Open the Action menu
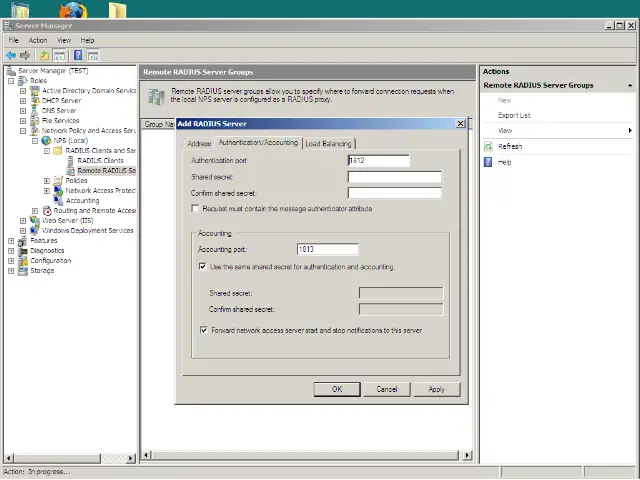 [38, 40]
